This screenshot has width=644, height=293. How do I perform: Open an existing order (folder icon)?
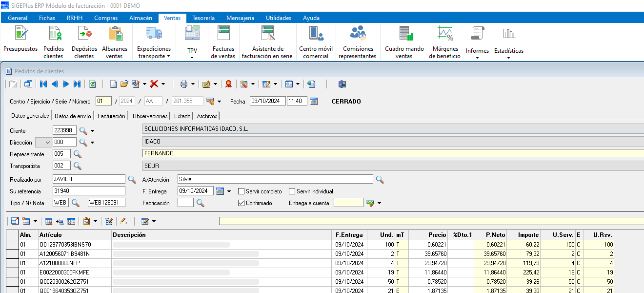[124, 84]
